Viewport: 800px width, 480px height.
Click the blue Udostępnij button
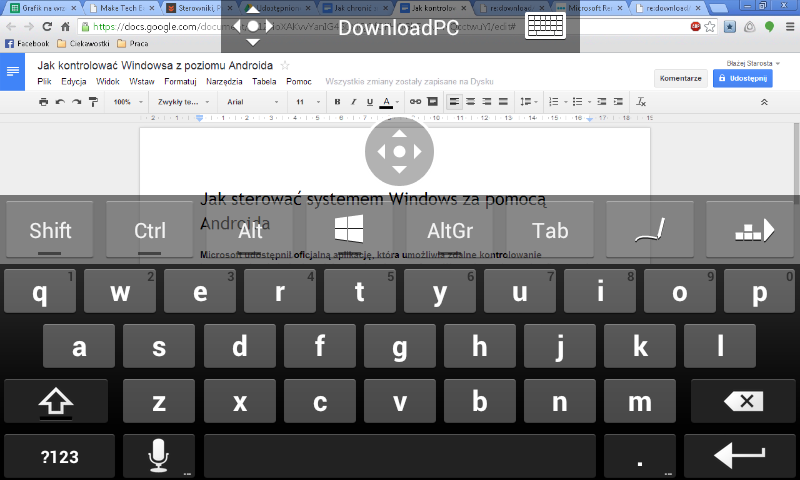pyautogui.click(x=742, y=79)
